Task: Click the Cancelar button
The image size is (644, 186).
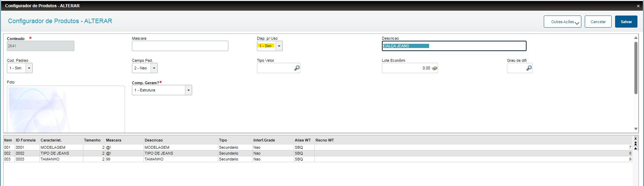Action: coord(598,22)
